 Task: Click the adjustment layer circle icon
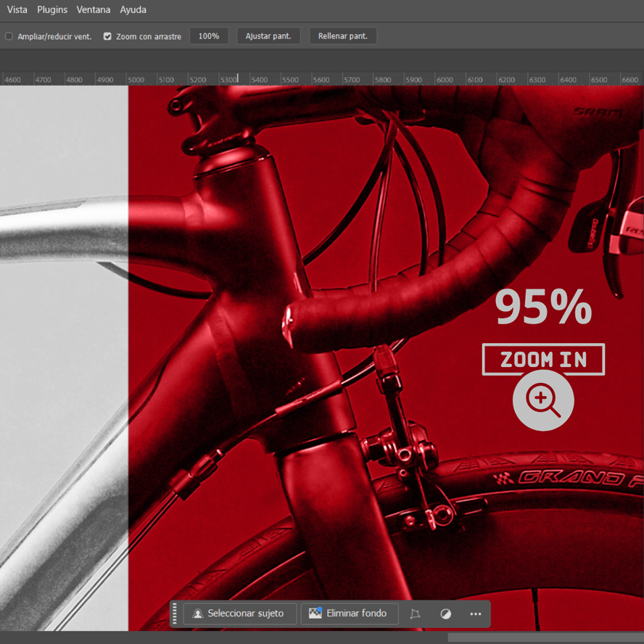445,614
